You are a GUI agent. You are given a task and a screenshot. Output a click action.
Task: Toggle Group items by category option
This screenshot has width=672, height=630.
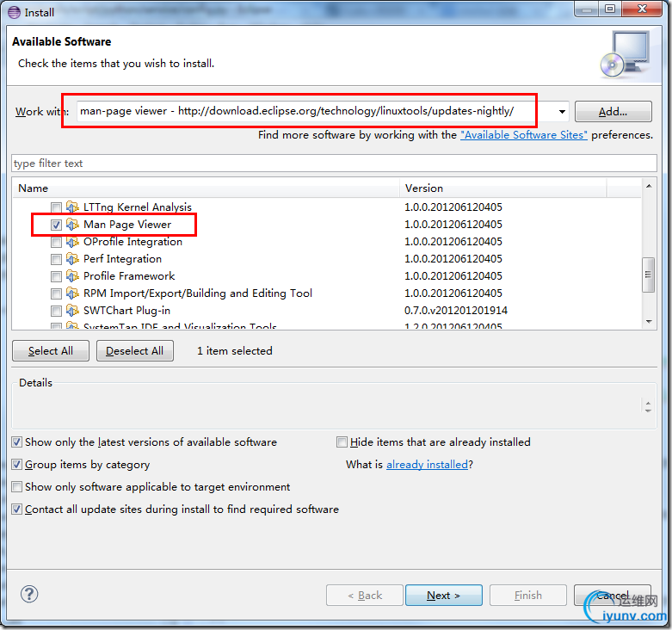[16, 464]
